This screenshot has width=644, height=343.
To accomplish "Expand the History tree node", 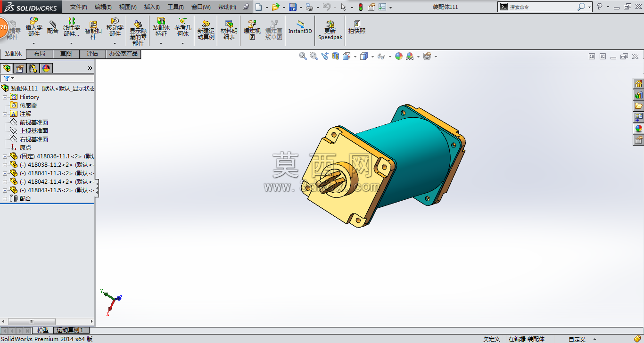I will point(5,97).
